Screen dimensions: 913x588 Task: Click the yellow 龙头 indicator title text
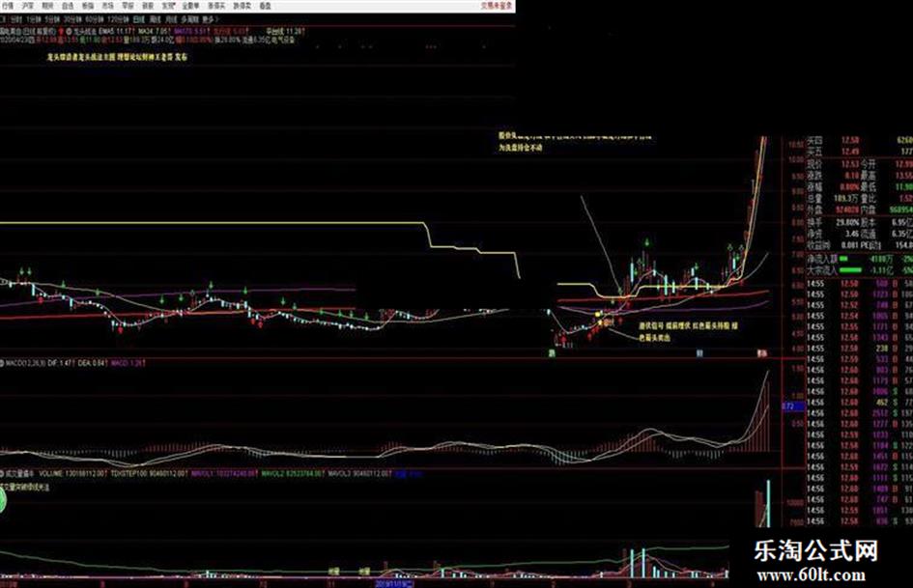117,57
